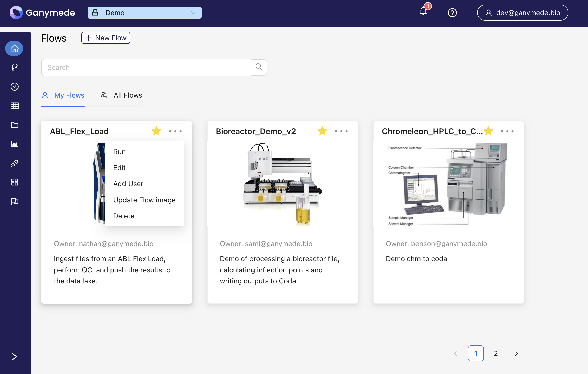Open the area chart sidebar icon

[14, 144]
